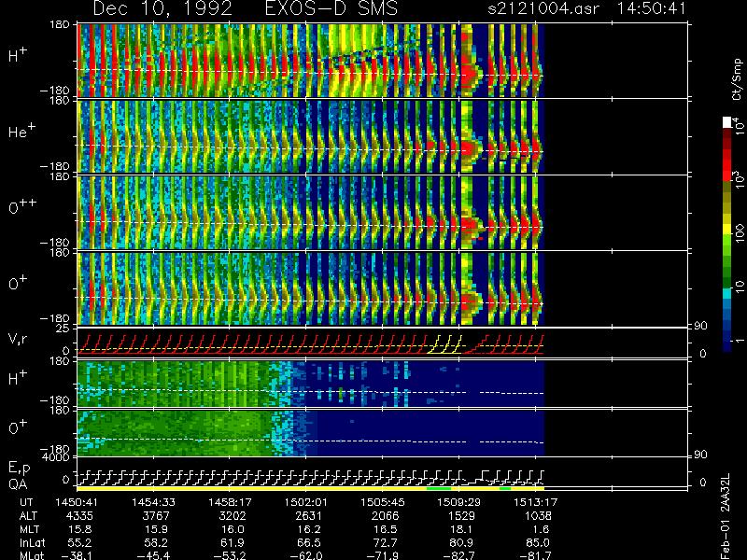Click the UT value '1458:17'
747x560 pixels.
(230, 502)
